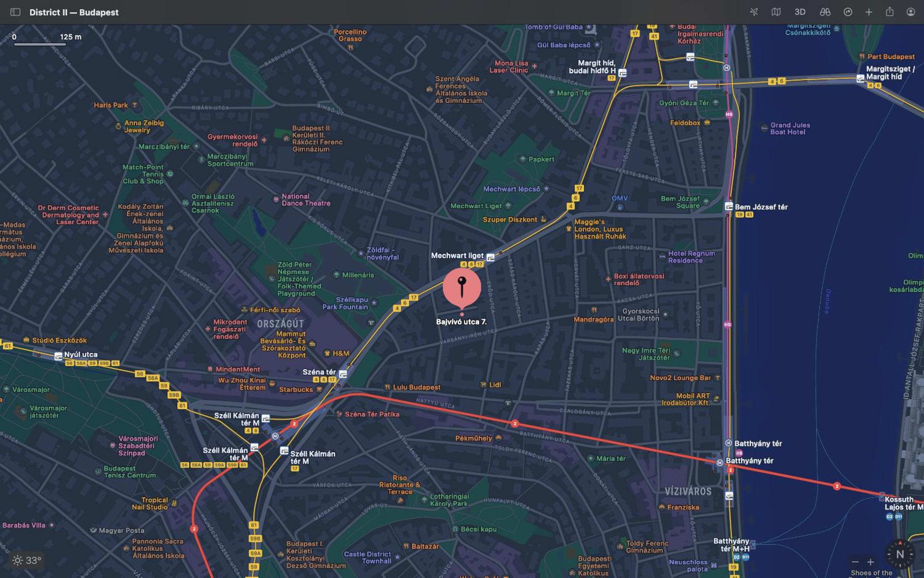Select the Bem József tér tram stop icon

click(x=729, y=206)
